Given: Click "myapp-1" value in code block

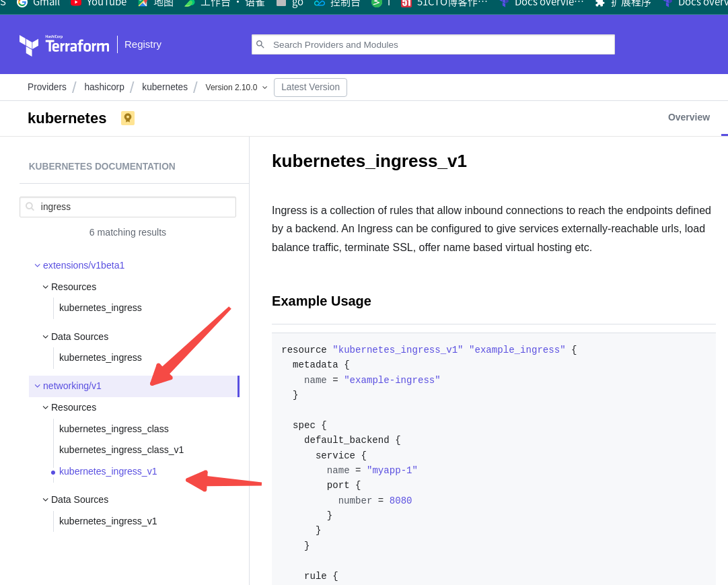Looking at the screenshot, I should (392, 471).
